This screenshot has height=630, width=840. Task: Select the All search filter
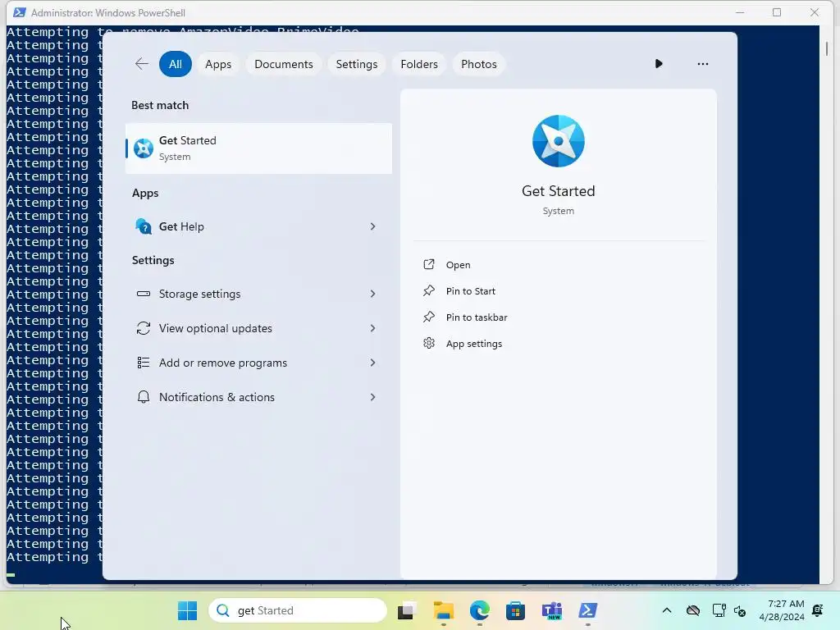(x=176, y=64)
